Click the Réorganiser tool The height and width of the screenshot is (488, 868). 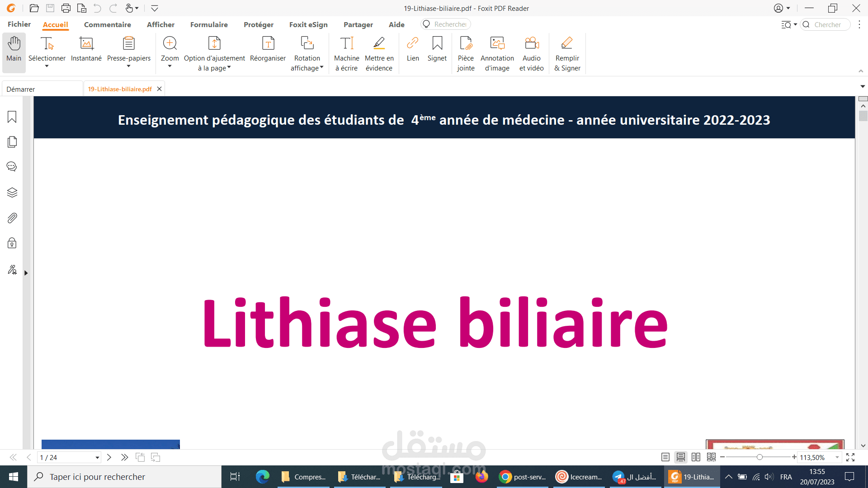click(268, 50)
